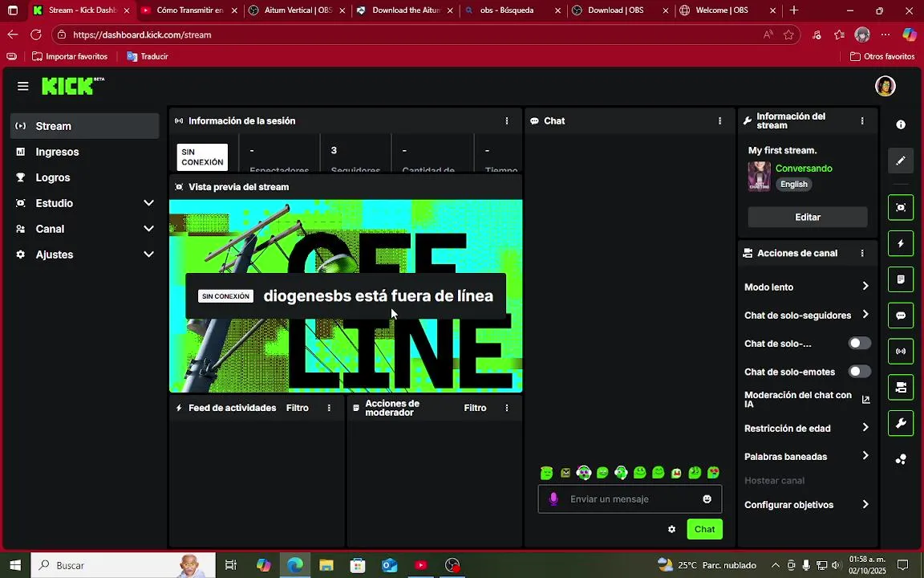Click the browser address bar URL
Image resolution: width=924 pixels, height=578 pixels.
pyautogui.click(x=142, y=35)
